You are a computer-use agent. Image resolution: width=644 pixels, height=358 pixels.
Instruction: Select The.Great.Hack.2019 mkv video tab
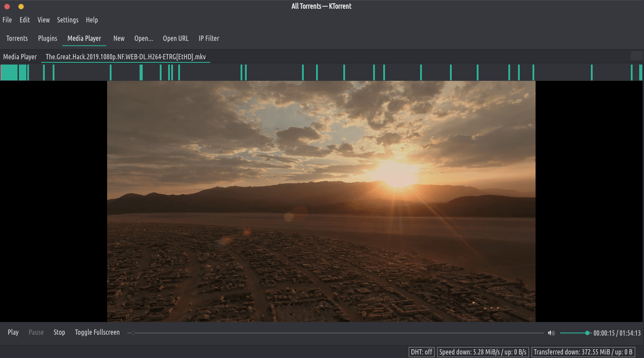pos(126,57)
